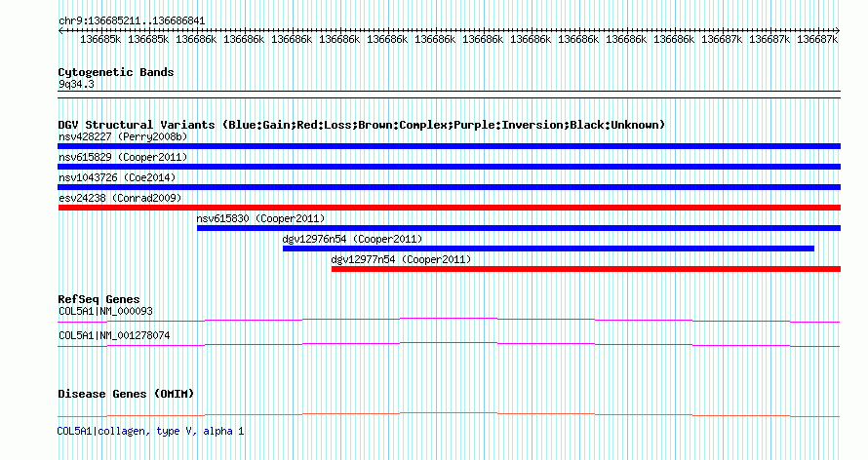Click the dgv12977n54 (Cooper2011) label

tap(401, 259)
